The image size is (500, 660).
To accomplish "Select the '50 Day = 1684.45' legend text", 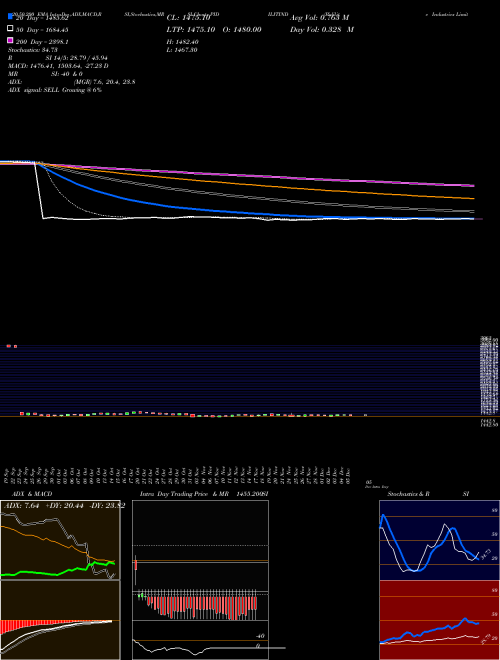I will pos(42,30).
